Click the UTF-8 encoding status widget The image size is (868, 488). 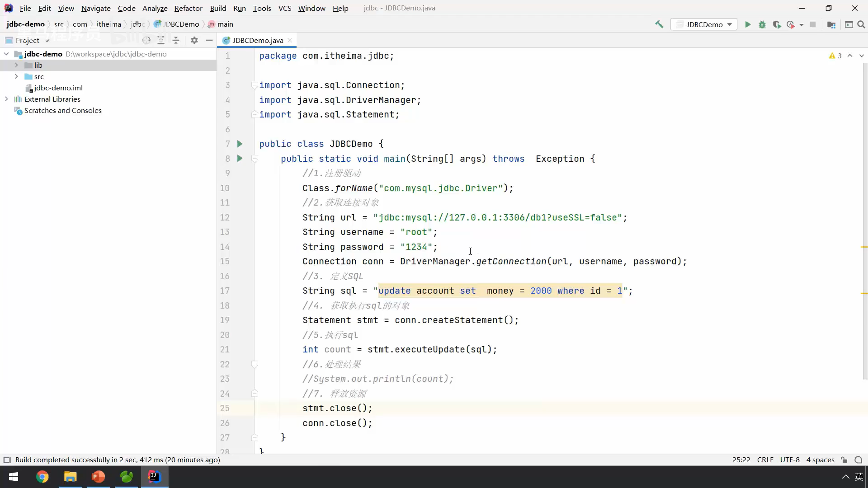coord(789,460)
